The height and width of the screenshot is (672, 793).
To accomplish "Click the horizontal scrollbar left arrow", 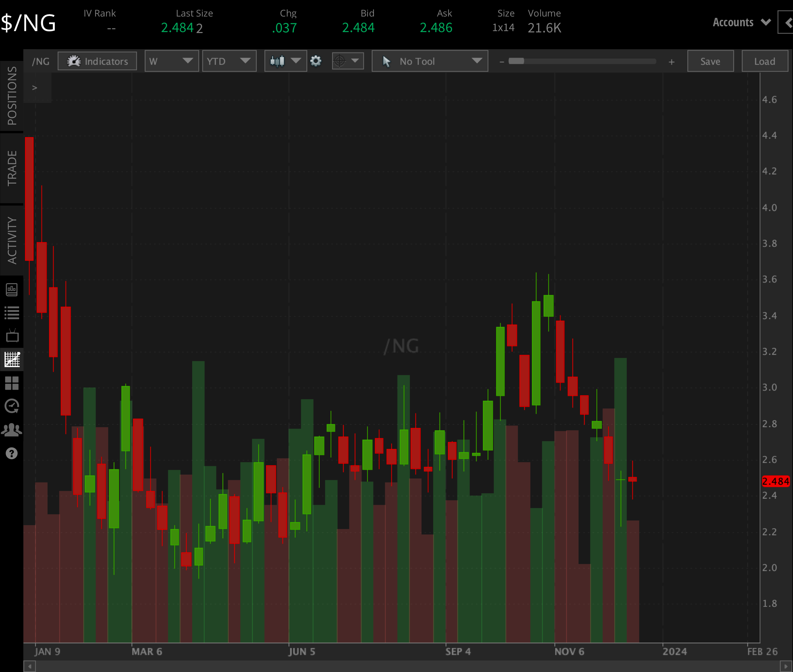I will pyautogui.click(x=29, y=667).
